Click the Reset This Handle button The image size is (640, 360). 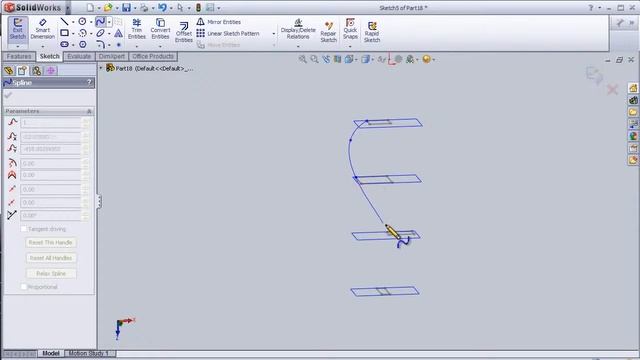click(51, 242)
